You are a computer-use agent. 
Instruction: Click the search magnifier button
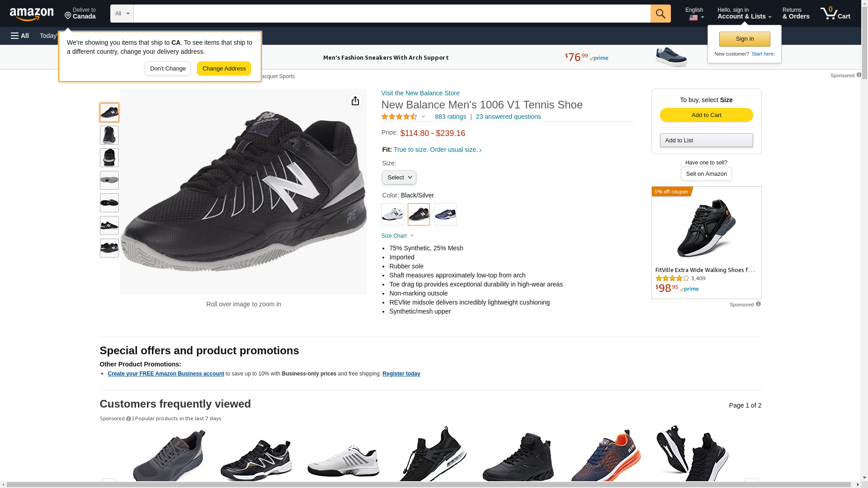click(x=660, y=14)
